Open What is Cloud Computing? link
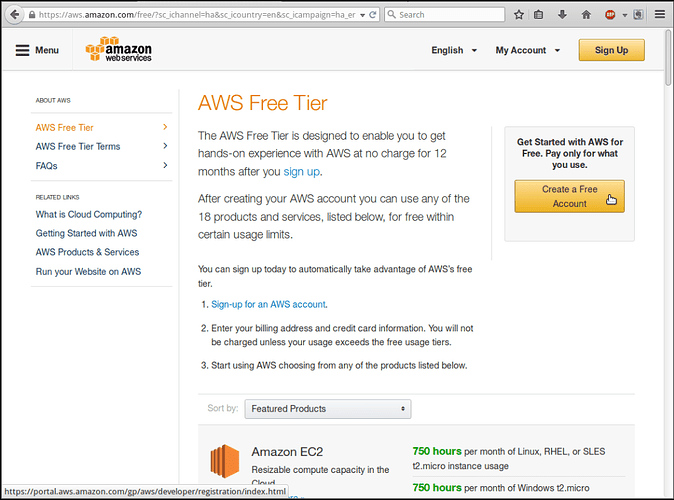This screenshot has height=500, width=674. click(x=89, y=214)
